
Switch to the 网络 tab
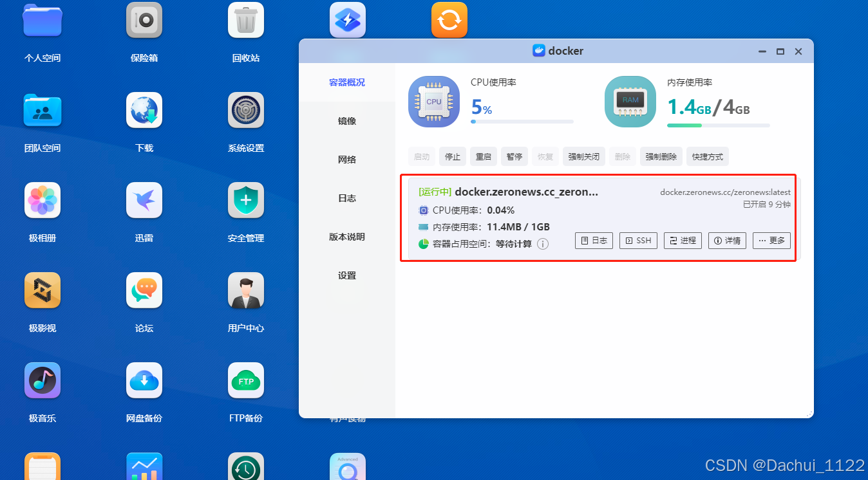[347, 160]
